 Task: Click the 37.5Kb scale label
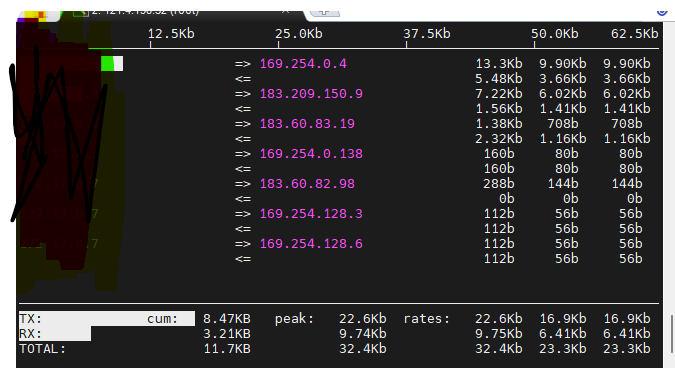[x=427, y=34]
